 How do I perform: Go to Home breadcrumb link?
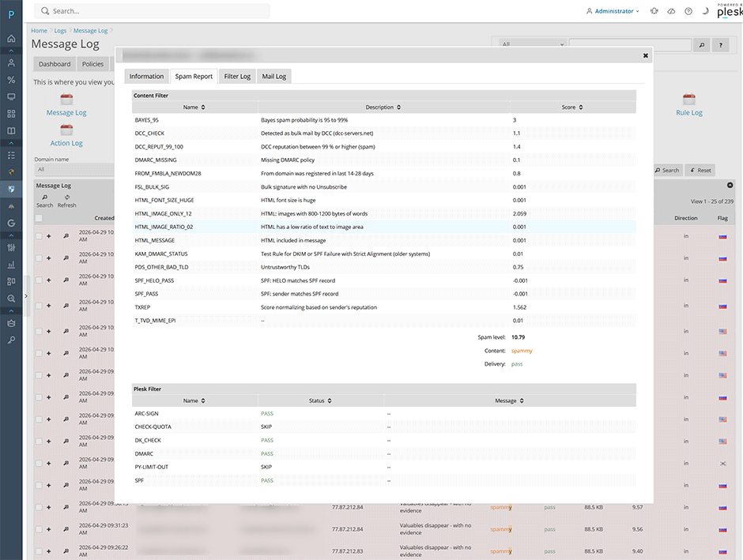pyautogui.click(x=40, y=30)
